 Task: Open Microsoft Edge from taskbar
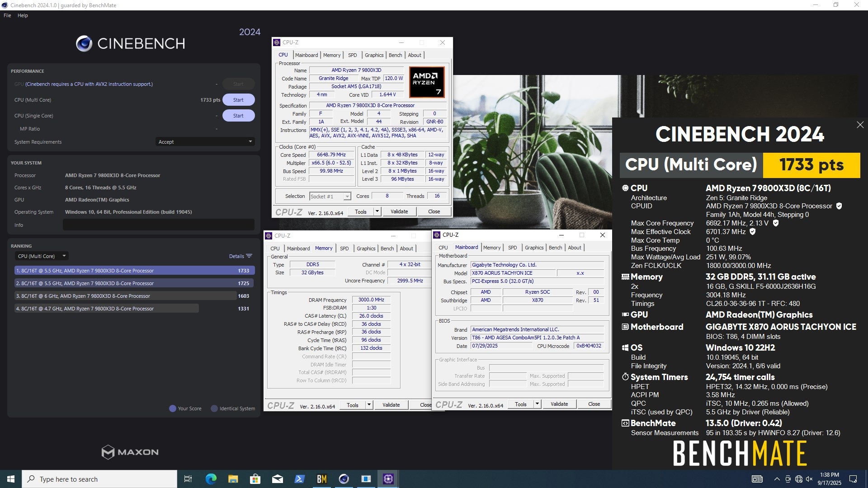(x=211, y=479)
